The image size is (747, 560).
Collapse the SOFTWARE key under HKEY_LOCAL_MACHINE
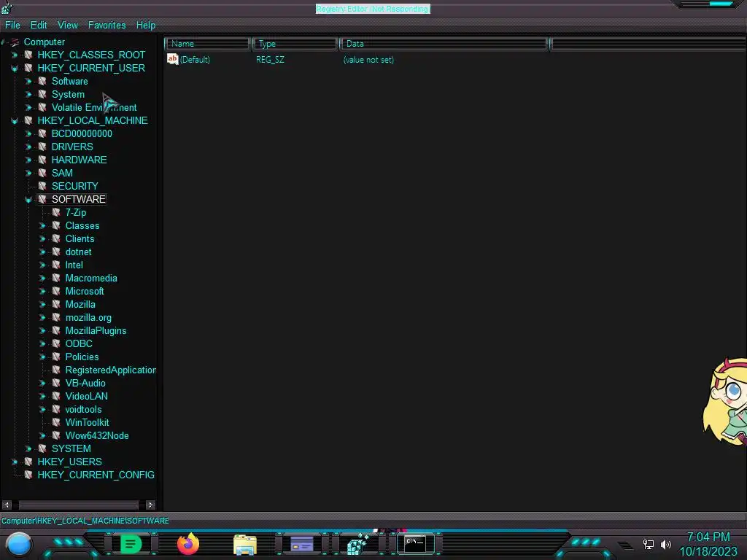(x=28, y=200)
